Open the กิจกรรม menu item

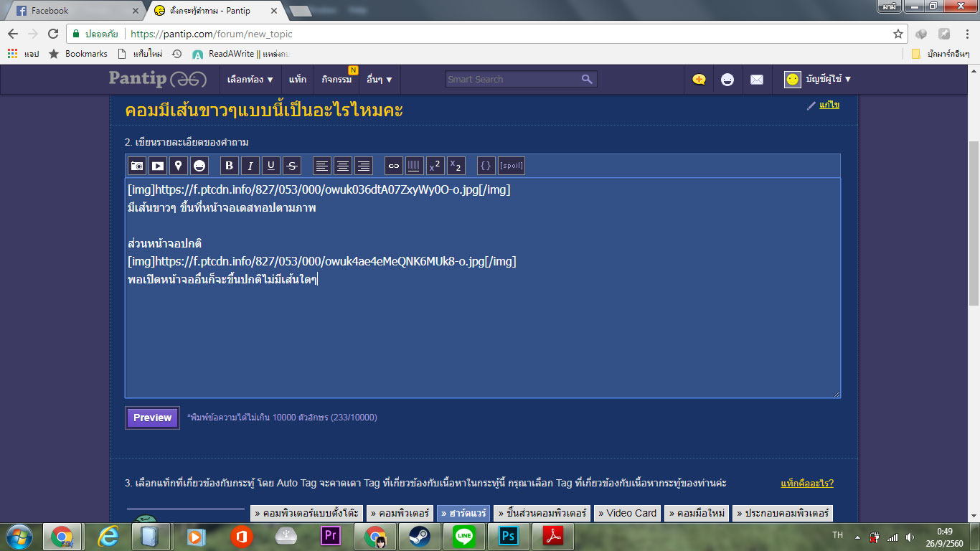click(x=336, y=80)
